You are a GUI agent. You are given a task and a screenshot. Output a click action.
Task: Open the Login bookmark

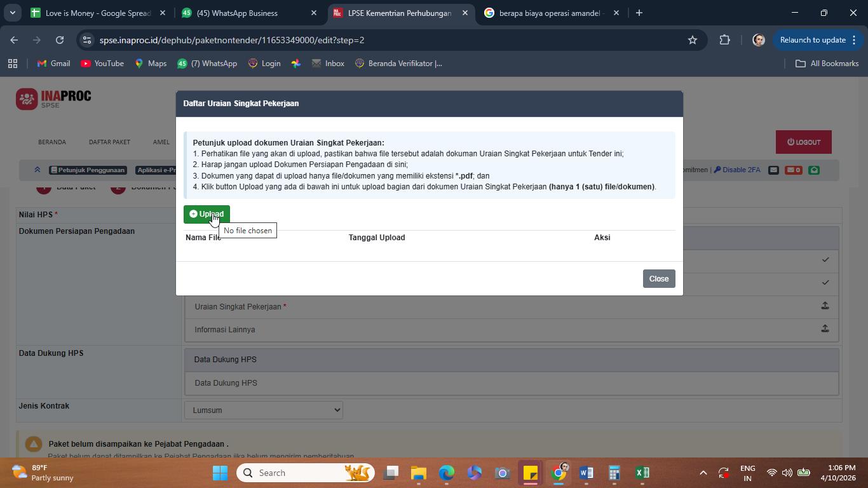[x=264, y=64]
